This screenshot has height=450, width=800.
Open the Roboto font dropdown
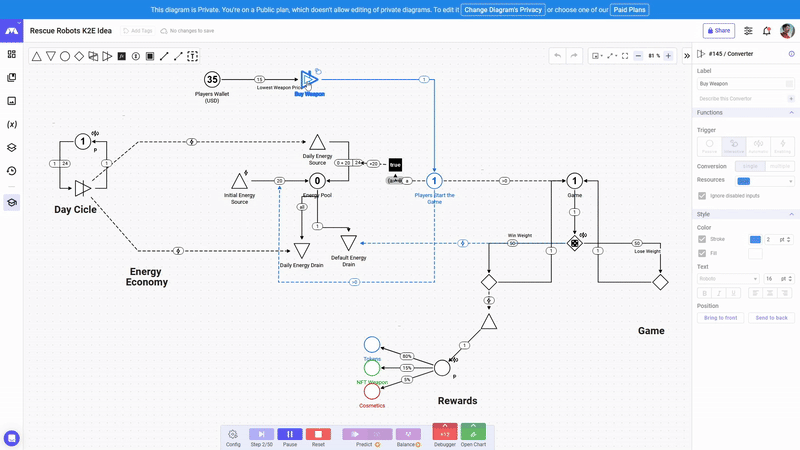point(728,279)
